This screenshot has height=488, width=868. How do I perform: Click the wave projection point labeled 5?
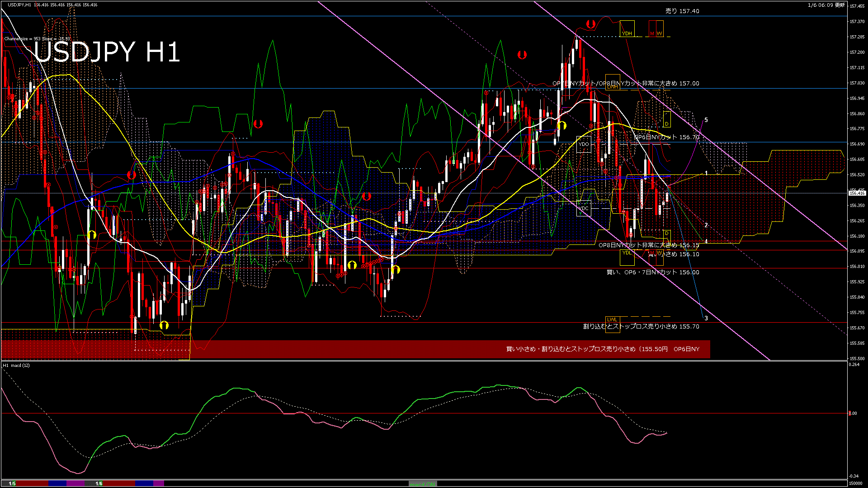click(x=706, y=120)
